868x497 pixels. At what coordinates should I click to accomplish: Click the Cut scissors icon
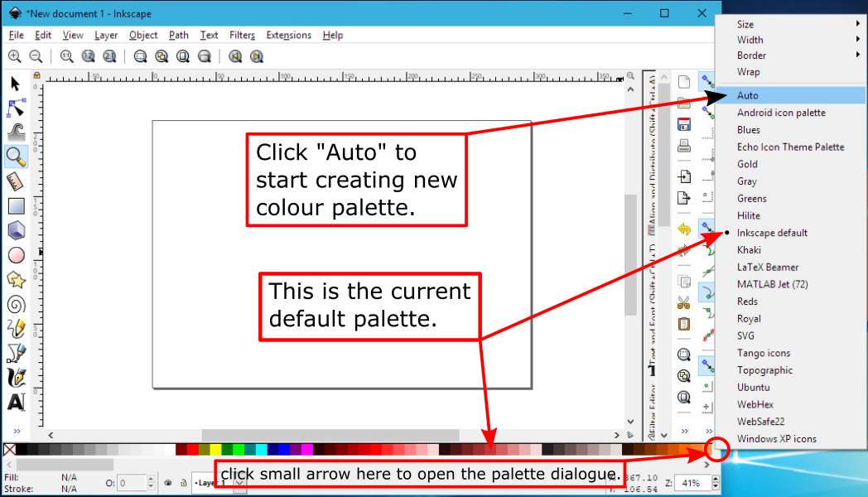[x=684, y=302]
